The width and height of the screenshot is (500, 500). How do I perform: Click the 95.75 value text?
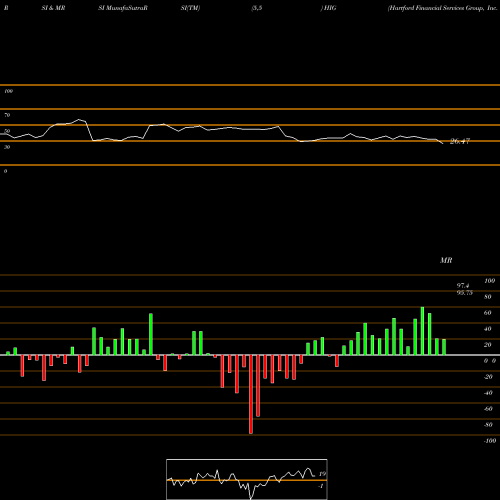coord(465,293)
